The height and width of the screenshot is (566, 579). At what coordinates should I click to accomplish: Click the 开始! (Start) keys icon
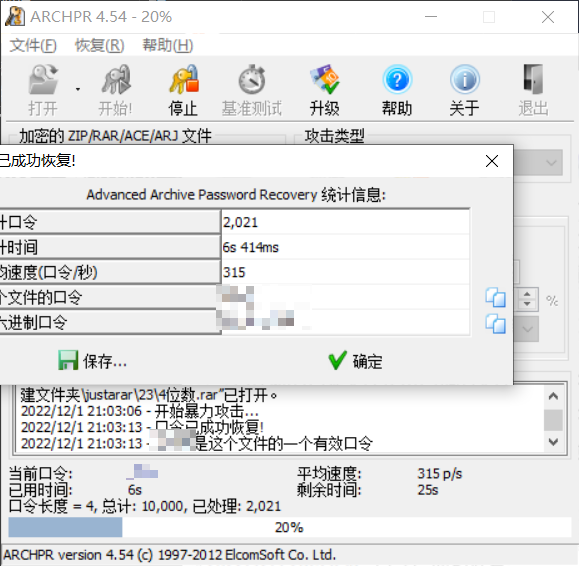click(x=116, y=79)
